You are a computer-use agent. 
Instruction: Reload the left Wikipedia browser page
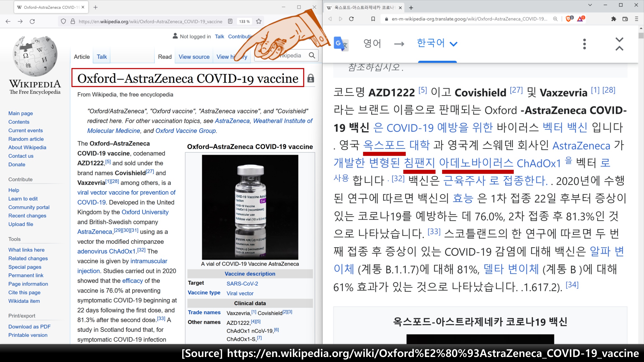coord(32,21)
